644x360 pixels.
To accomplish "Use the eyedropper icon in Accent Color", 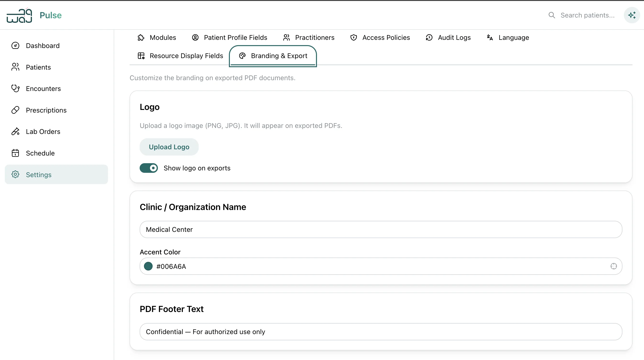I will [614, 266].
